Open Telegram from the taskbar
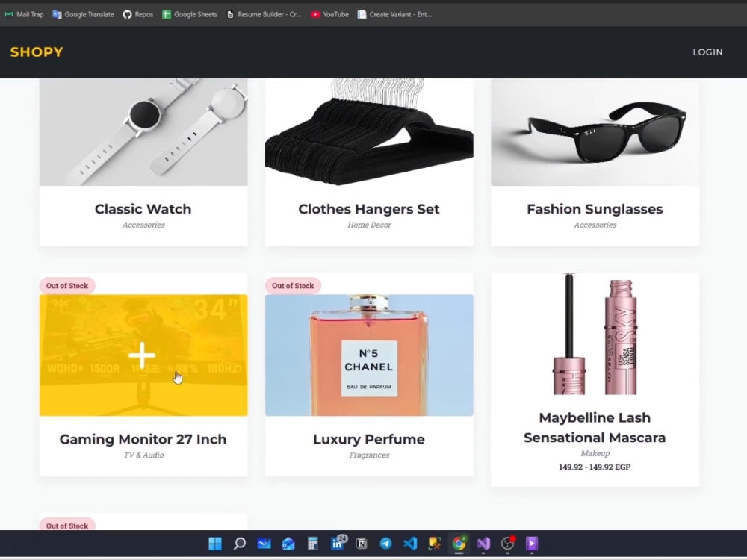The image size is (747, 560). point(386,544)
